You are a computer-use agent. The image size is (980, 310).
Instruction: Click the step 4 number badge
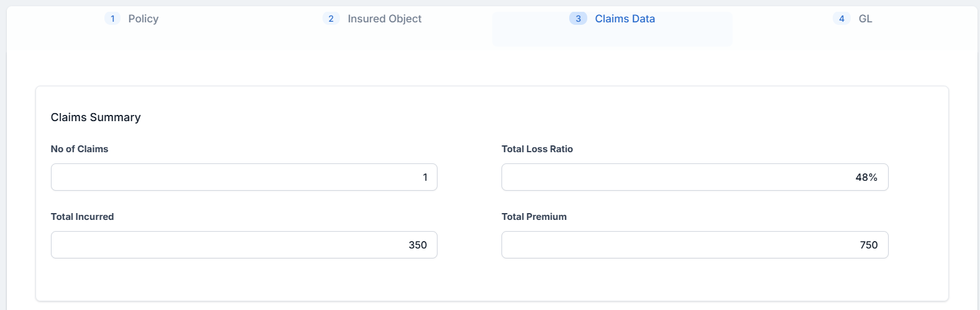pyautogui.click(x=841, y=19)
